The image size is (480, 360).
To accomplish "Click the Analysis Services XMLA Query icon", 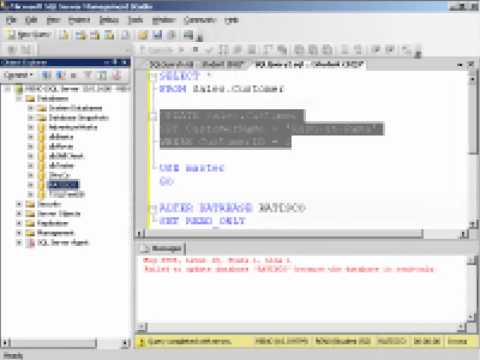I will 109,35.
